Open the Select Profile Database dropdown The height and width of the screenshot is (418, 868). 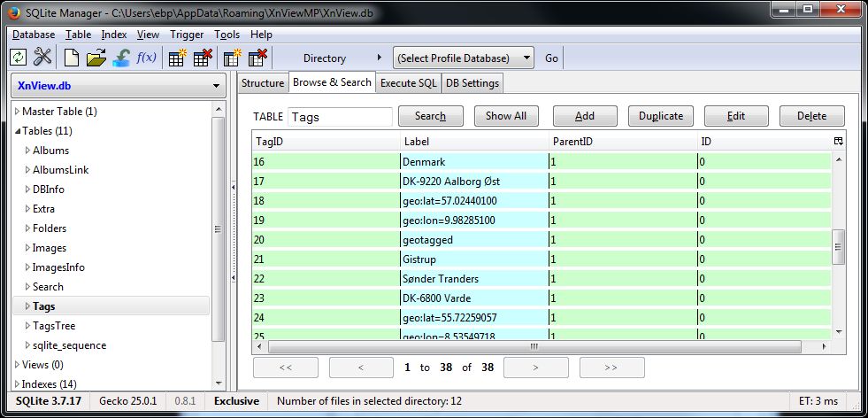[x=464, y=58]
